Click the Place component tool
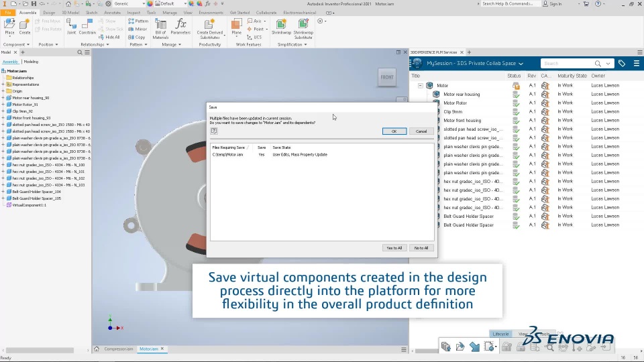 tap(9, 27)
